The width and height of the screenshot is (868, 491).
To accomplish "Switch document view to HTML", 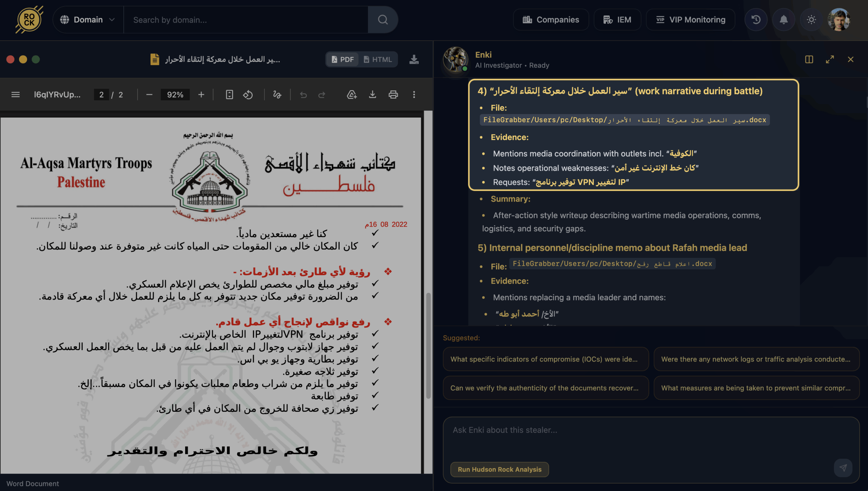I will [x=378, y=59].
